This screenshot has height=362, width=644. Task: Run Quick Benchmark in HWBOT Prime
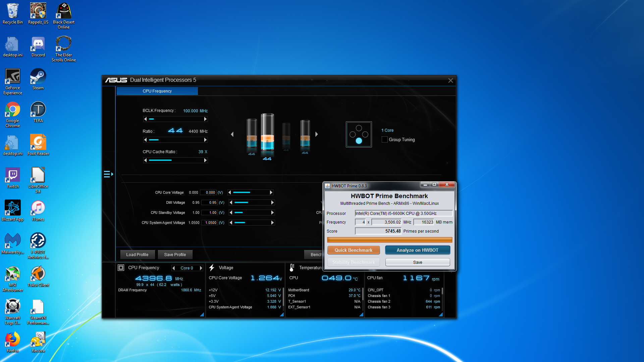354,250
